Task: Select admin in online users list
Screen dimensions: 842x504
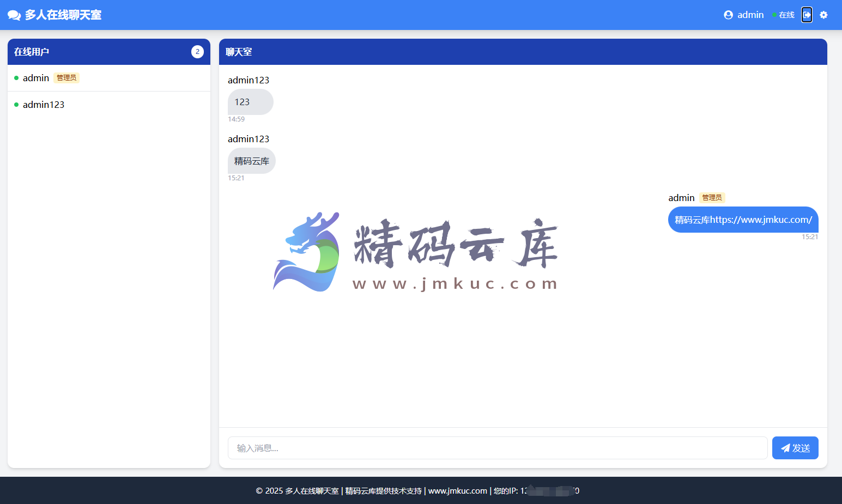Action: (x=109, y=78)
